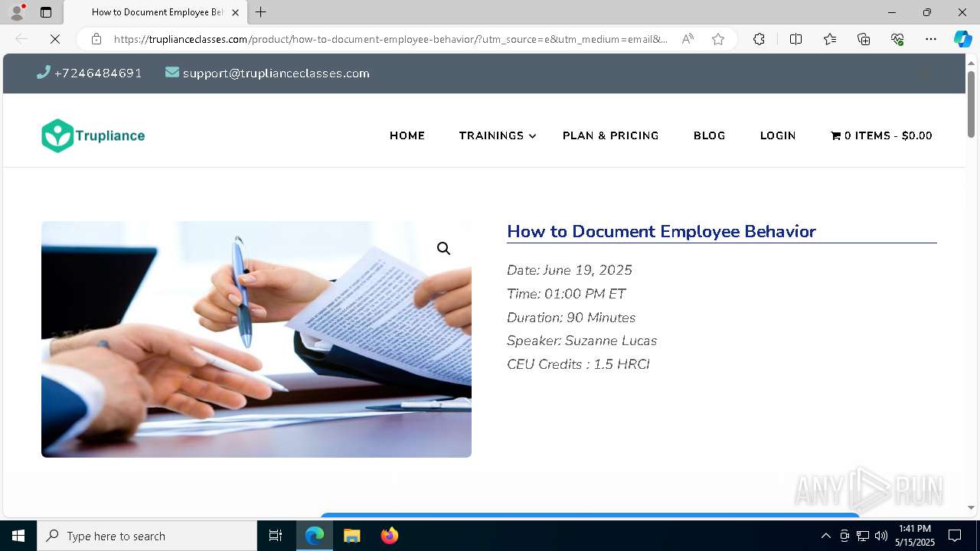Open Microsoft Edge from the taskbar

point(315,536)
